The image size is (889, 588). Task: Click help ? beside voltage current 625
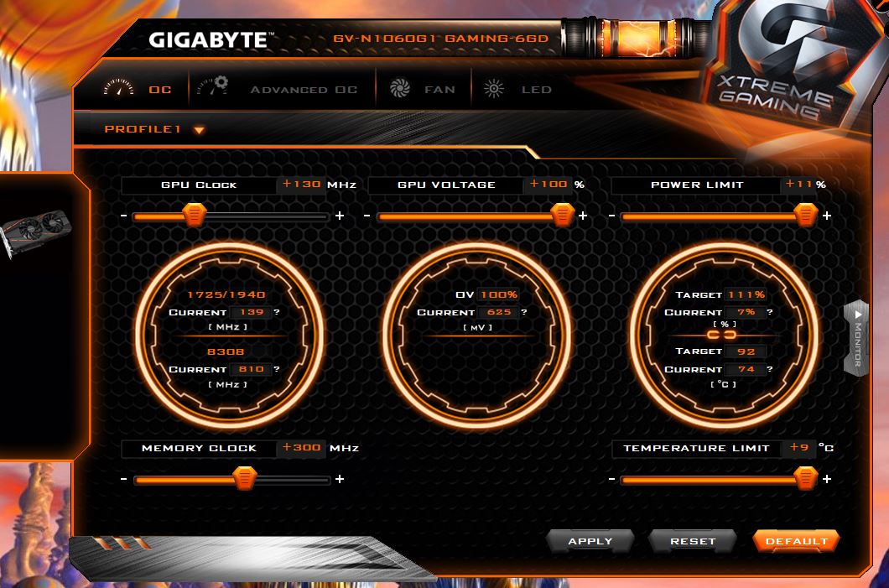[x=524, y=312]
